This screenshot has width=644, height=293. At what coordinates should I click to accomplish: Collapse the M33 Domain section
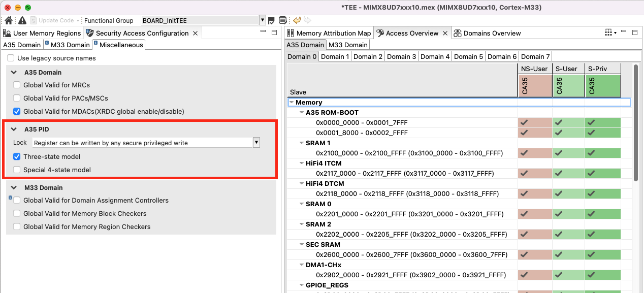coord(14,187)
